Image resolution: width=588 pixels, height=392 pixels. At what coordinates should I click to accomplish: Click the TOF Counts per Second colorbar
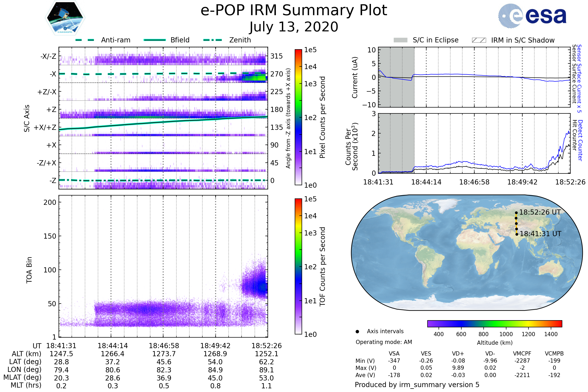click(298, 266)
